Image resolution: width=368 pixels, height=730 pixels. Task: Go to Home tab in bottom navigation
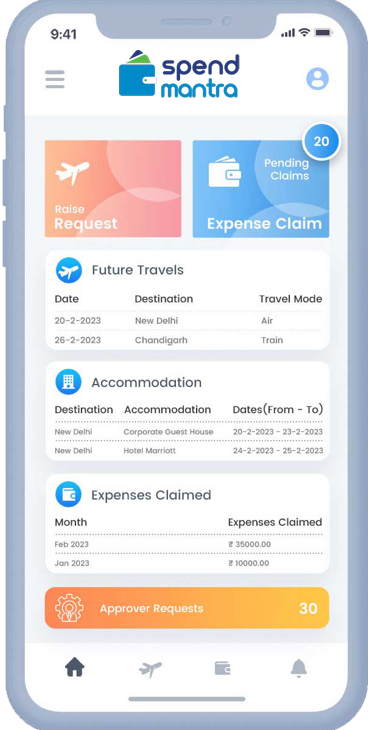(x=75, y=668)
